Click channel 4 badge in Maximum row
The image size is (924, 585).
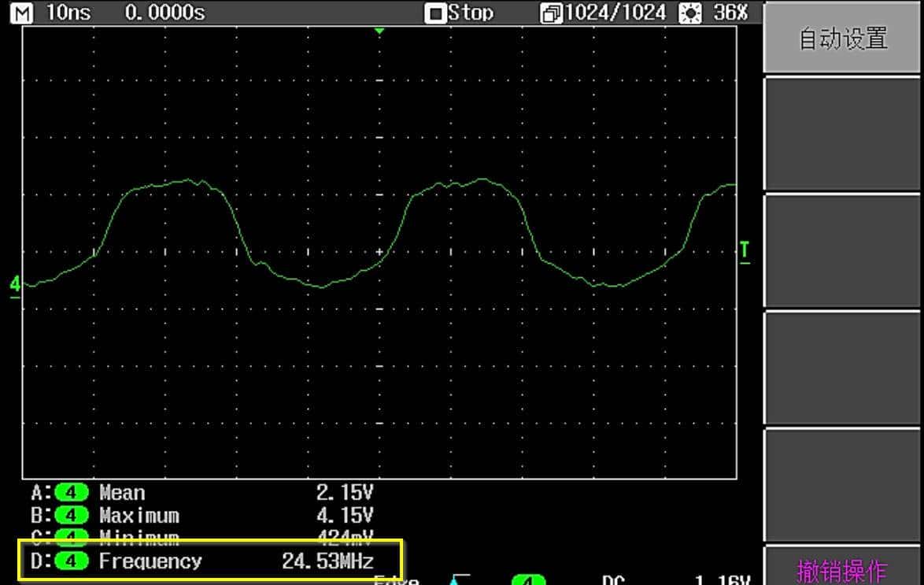tap(72, 517)
